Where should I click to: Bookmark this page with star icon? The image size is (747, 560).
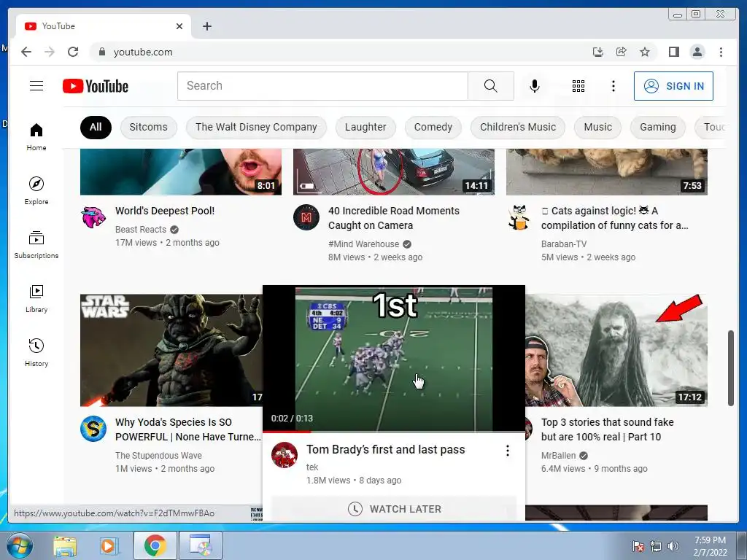click(645, 52)
